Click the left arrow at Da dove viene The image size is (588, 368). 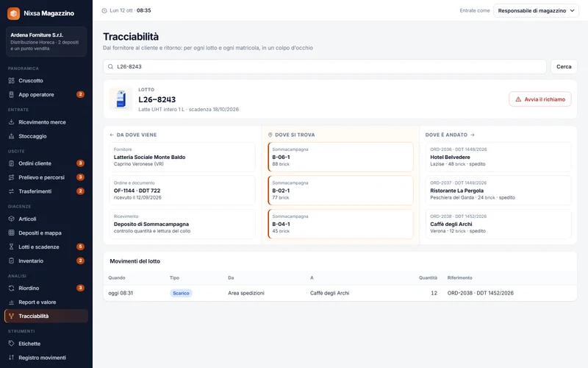[x=112, y=135]
